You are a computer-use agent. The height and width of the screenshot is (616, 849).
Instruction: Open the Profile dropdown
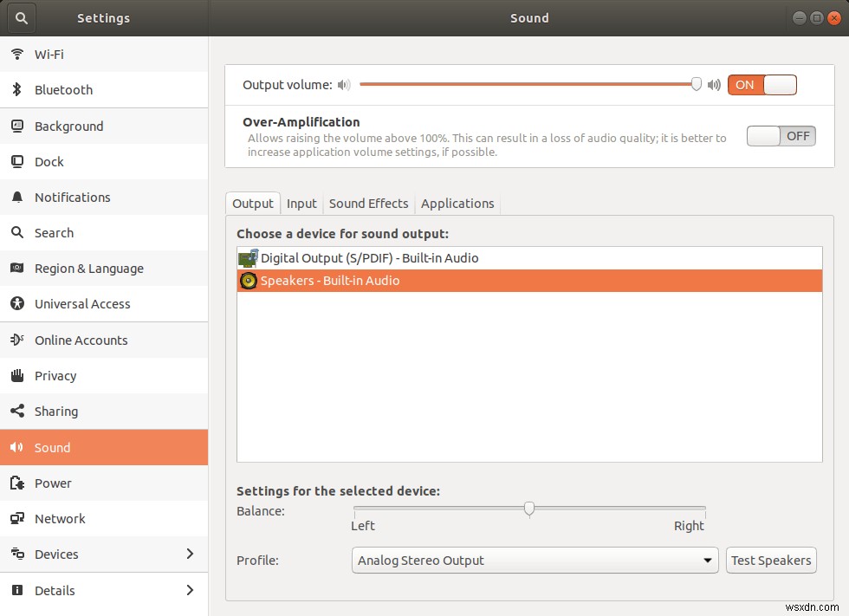[x=534, y=561]
